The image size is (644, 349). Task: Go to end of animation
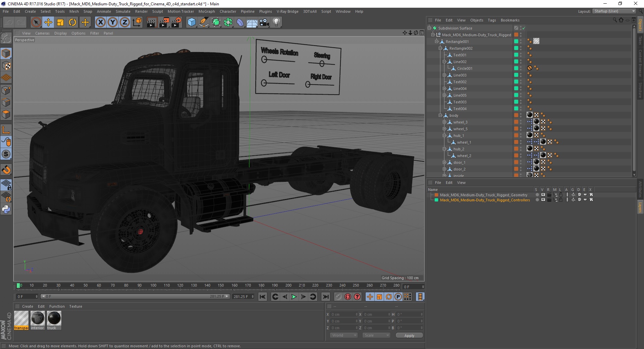coord(325,297)
